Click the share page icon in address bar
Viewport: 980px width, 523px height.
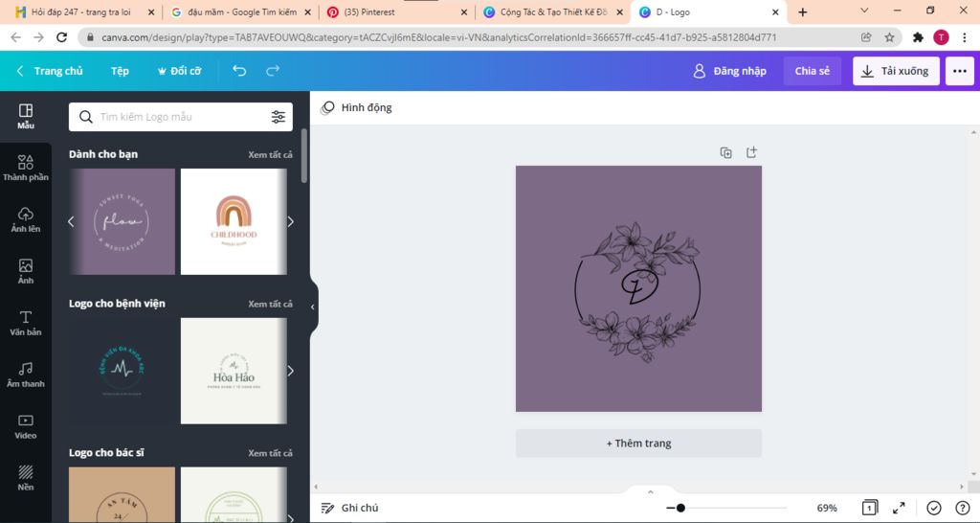tap(866, 37)
